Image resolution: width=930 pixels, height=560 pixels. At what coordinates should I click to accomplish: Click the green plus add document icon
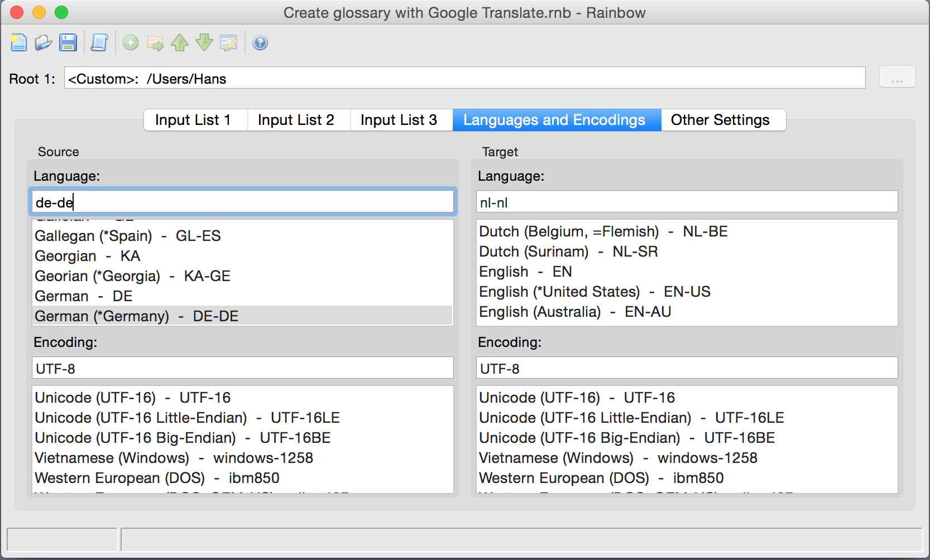(x=131, y=43)
